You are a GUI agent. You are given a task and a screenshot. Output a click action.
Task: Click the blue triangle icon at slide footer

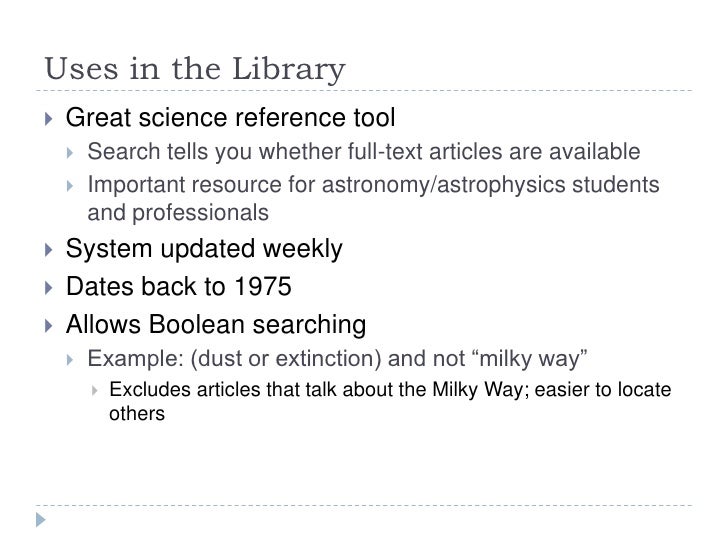pyautogui.click(x=41, y=520)
